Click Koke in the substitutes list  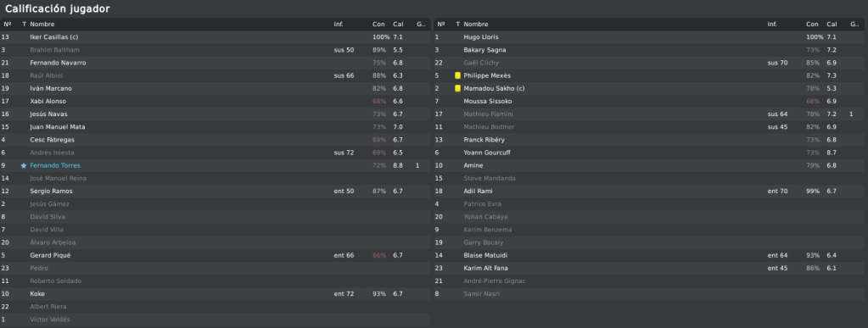tap(37, 294)
